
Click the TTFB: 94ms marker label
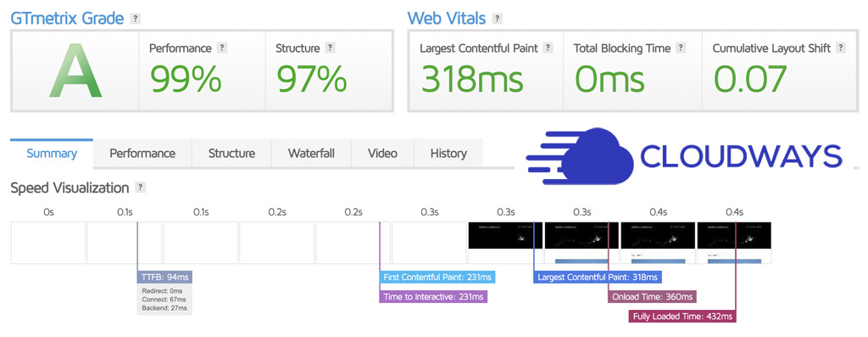[x=164, y=277]
